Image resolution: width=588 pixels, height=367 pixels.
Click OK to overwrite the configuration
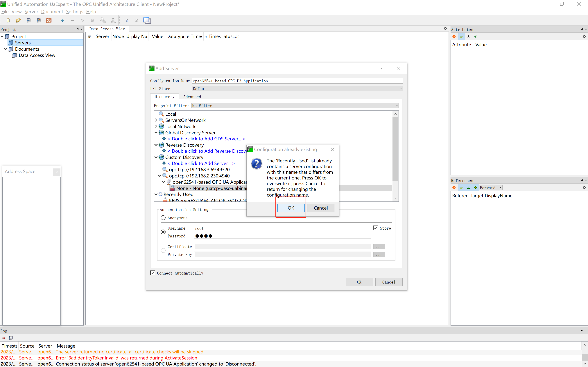click(291, 208)
